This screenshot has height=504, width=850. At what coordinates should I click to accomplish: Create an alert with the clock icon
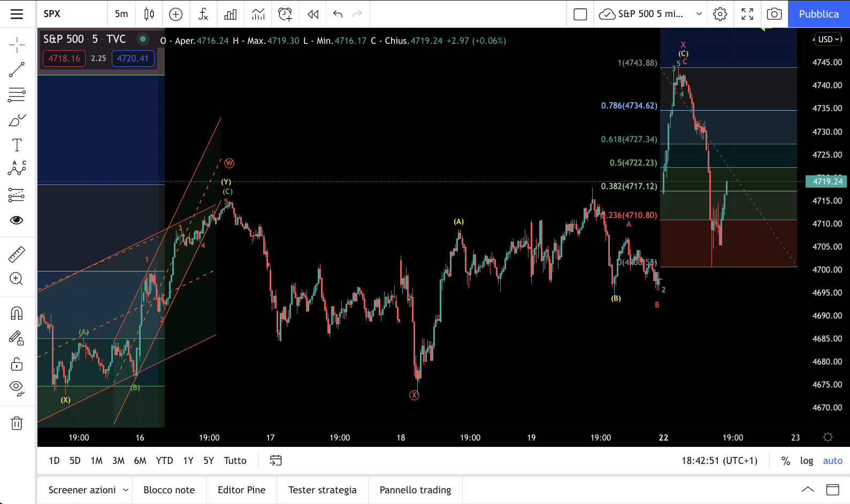click(x=286, y=14)
